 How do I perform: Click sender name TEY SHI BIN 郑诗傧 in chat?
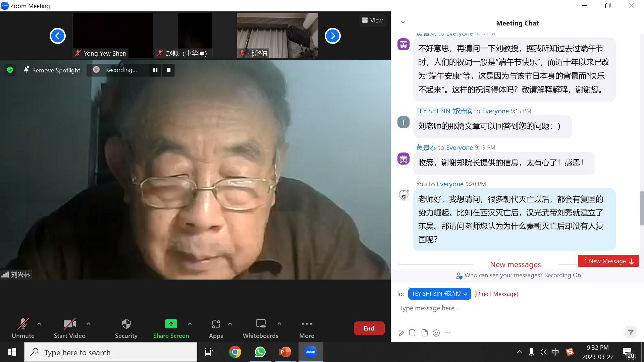coord(444,111)
